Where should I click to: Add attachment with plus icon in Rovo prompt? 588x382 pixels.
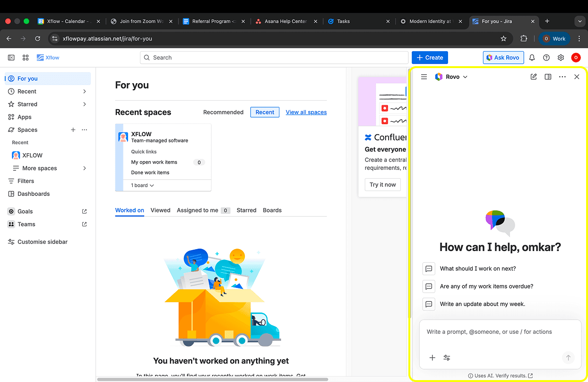432,358
